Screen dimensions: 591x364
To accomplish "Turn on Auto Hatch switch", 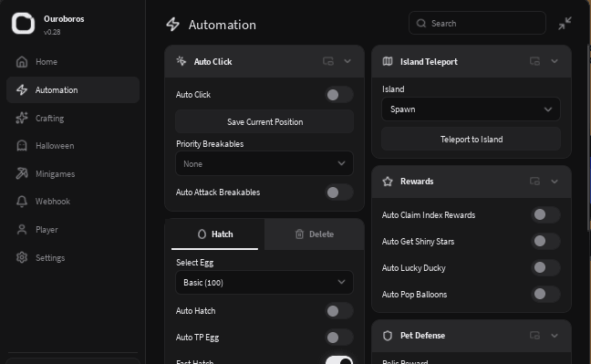I will [x=339, y=311].
